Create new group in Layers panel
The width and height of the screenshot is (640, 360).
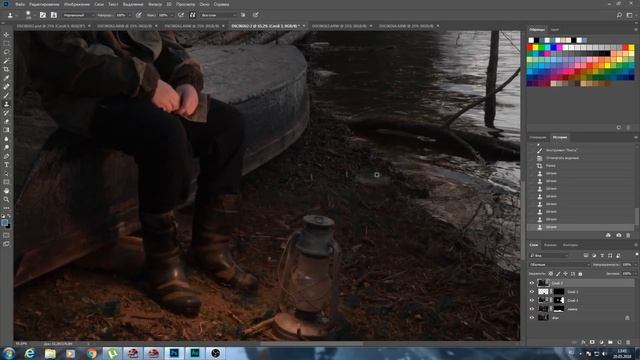click(610, 342)
